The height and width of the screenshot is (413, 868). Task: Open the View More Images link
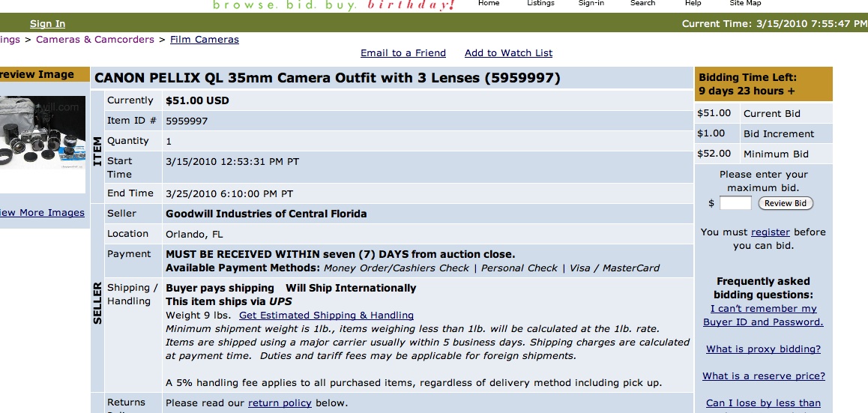pos(42,213)
